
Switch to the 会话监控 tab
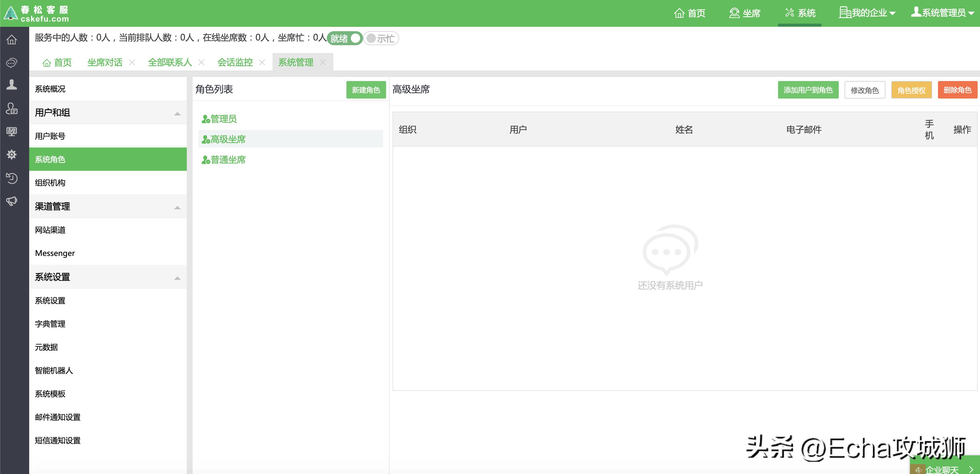pos(235,62)
